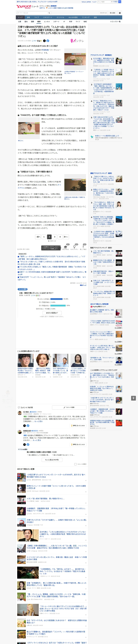This screenshot has width=138, height=644.
Task: Select the トップ navigation tab
Action: point(20,17)
